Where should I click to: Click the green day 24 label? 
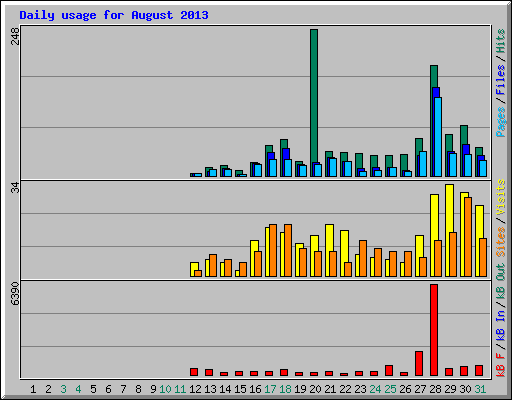(x=375, y=389)
